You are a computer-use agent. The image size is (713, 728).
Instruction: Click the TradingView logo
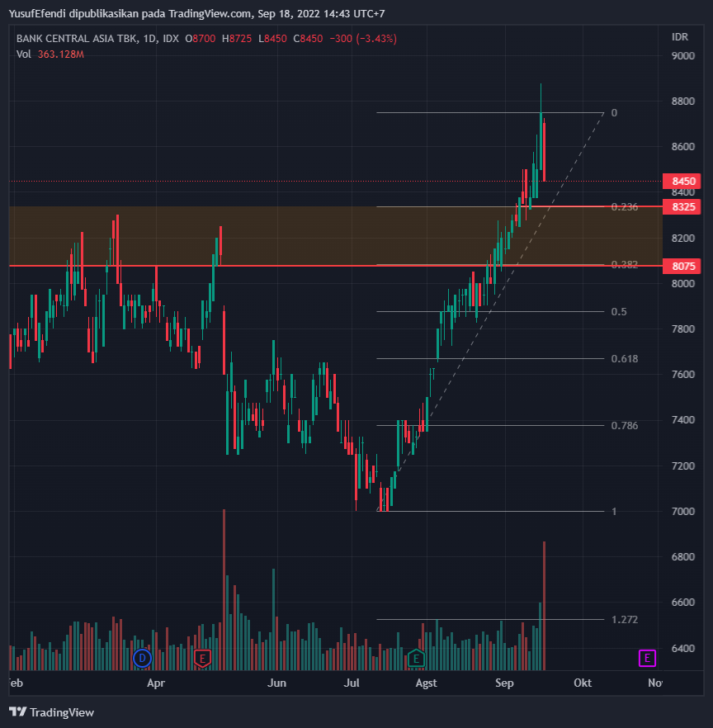coord(51,712)
